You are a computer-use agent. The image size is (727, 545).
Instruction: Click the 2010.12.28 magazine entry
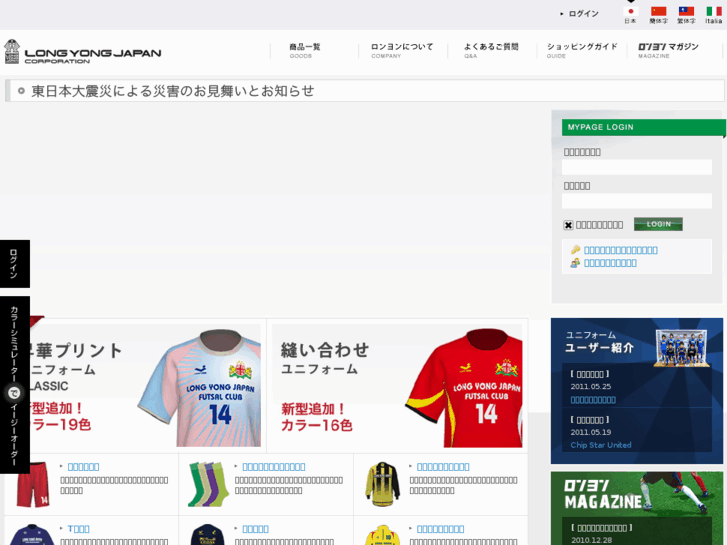(591, 540)
